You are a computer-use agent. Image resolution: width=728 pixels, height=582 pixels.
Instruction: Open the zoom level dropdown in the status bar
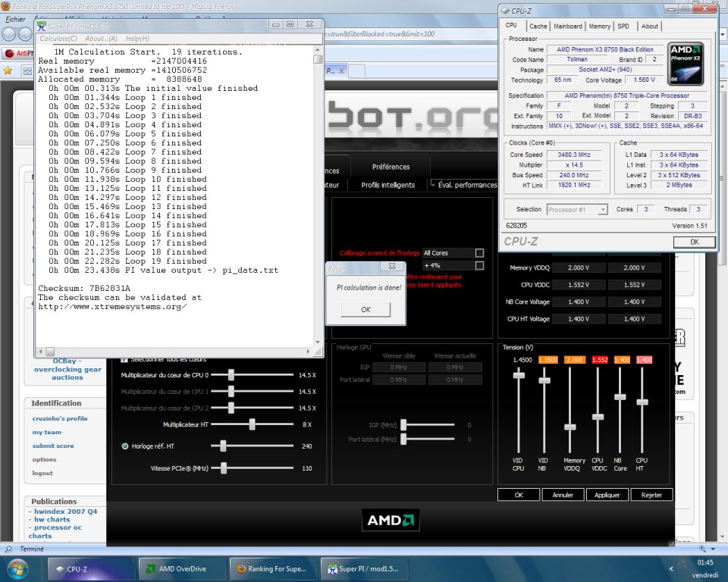(712, 549)
